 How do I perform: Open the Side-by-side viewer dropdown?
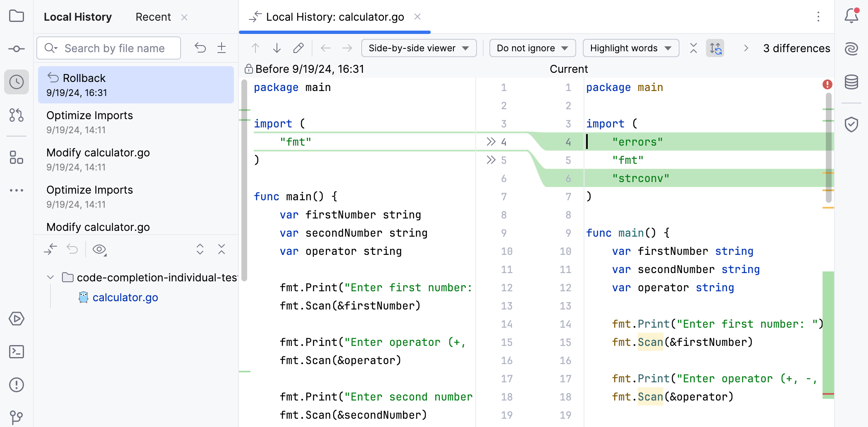point(419,48)
